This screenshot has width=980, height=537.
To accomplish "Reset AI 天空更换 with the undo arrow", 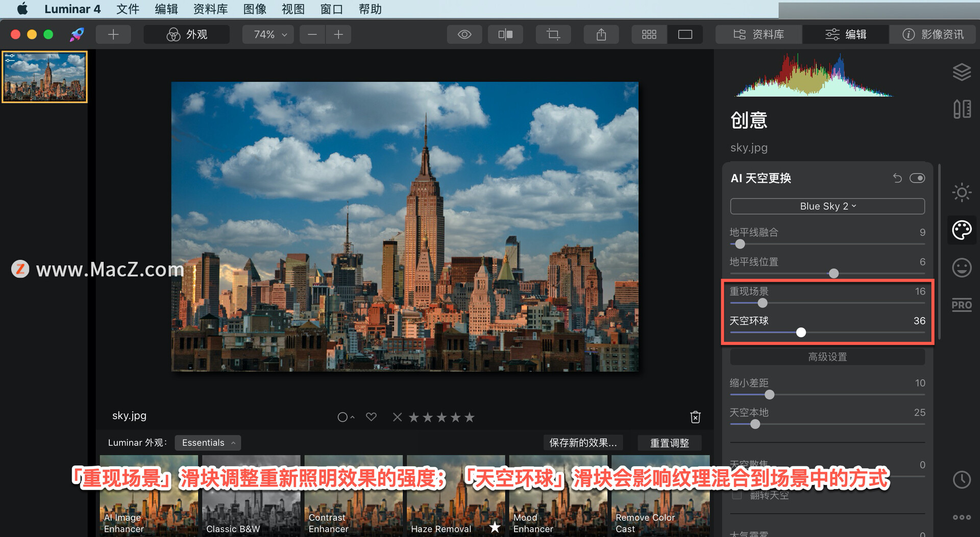I will pyautogui.click(x=897, y=178).
